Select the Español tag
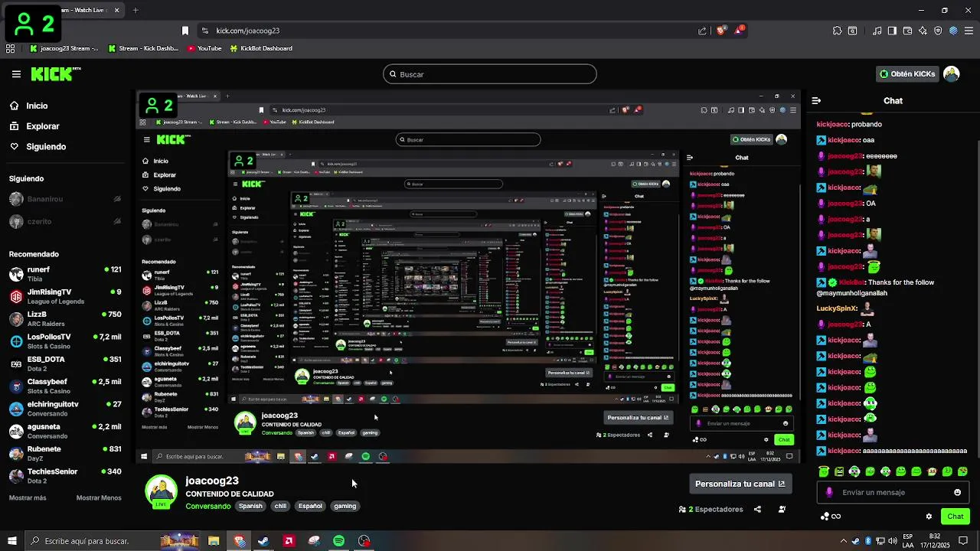 (310, 506)
